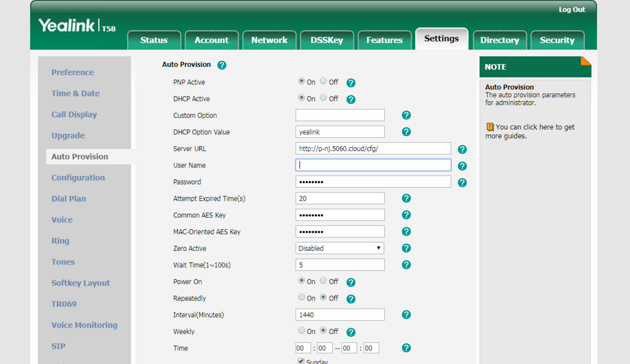This screenshot has width=630, height=364.
Task: Open Preference in the sidebar
Action: point(73,72)
